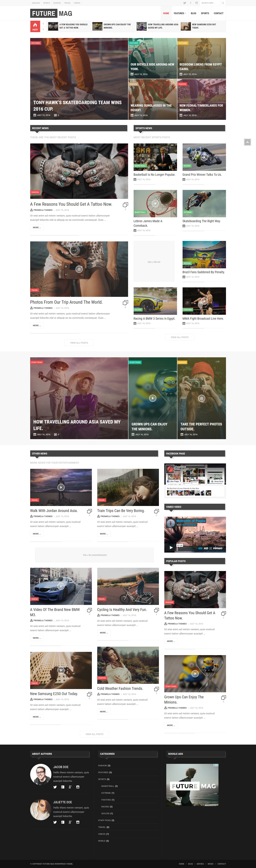Screen dimensions: 256x868
Task: Open Juliette Doe's Facebook icon
Action: coord(63,822)
